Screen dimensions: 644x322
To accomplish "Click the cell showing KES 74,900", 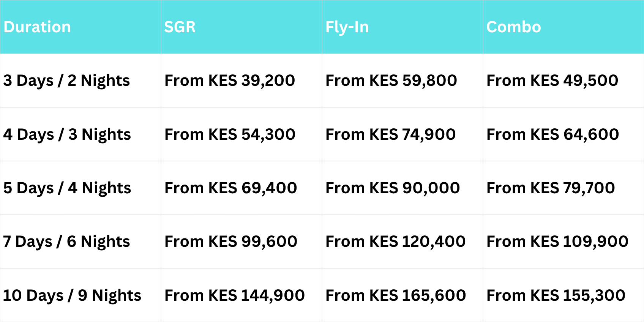I will pyautogui.click(x=390, y=134).
